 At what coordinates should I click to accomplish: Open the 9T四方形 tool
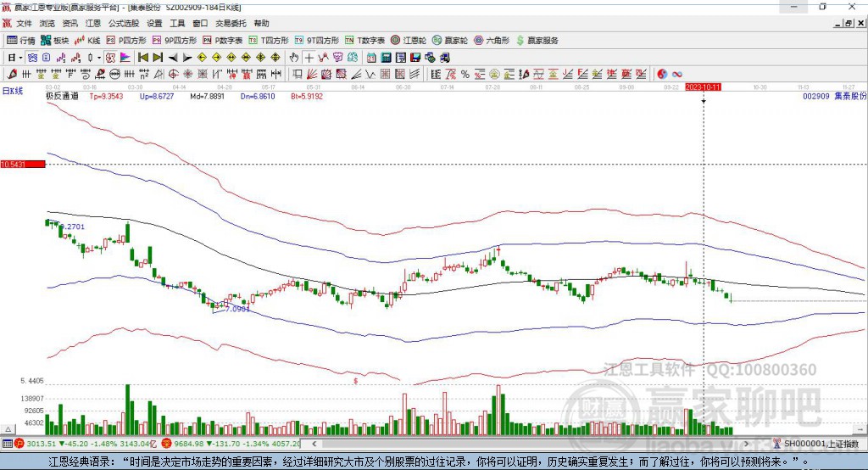[317, 41]
